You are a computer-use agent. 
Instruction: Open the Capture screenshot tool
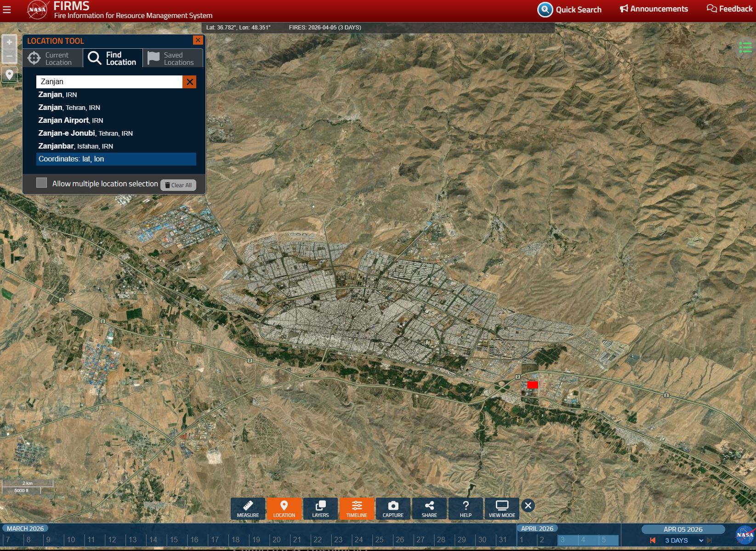[393, 509]
